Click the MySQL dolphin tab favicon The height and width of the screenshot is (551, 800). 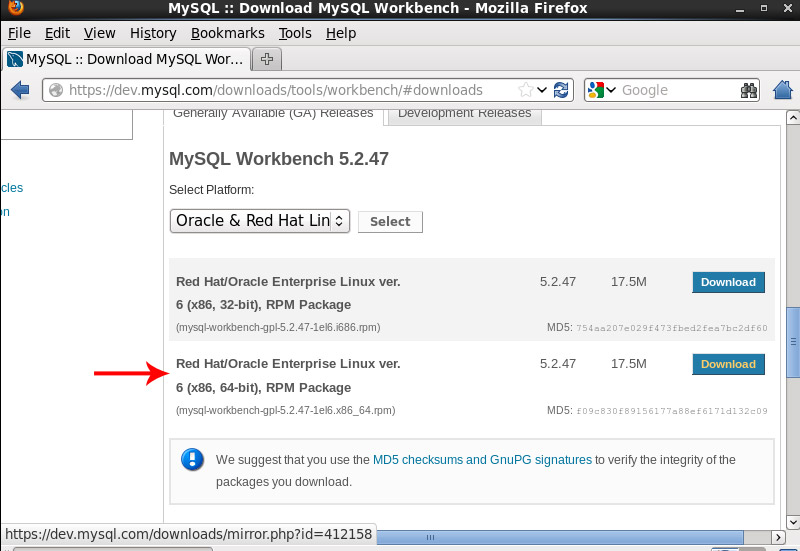pyautogui.click(x=15, y=59)
